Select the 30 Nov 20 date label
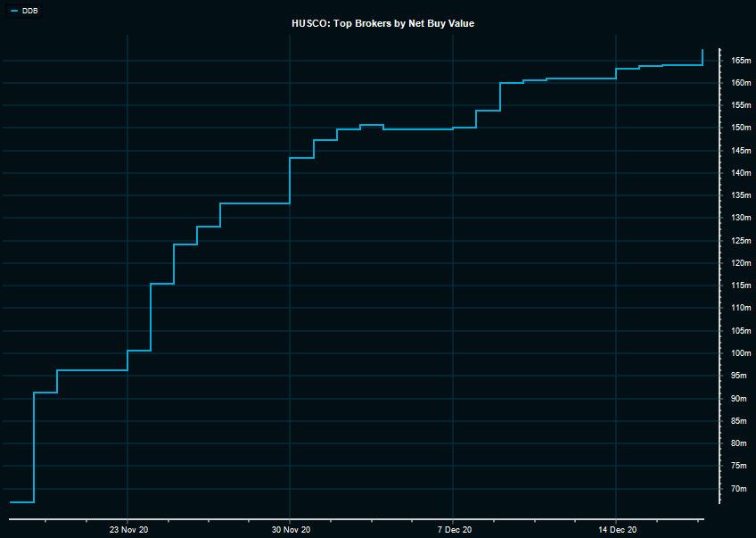The width and height of the screenshot is (756, 538). pyautogui.click(x=291, y=529)
